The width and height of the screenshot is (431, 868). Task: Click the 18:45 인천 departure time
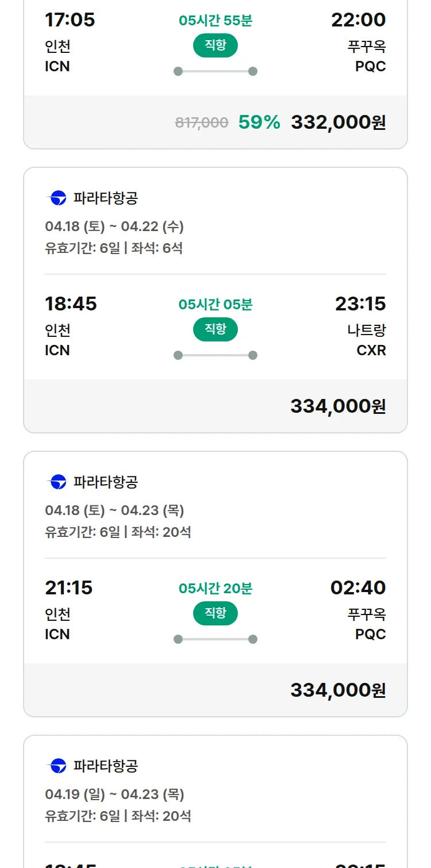(71, 304)
